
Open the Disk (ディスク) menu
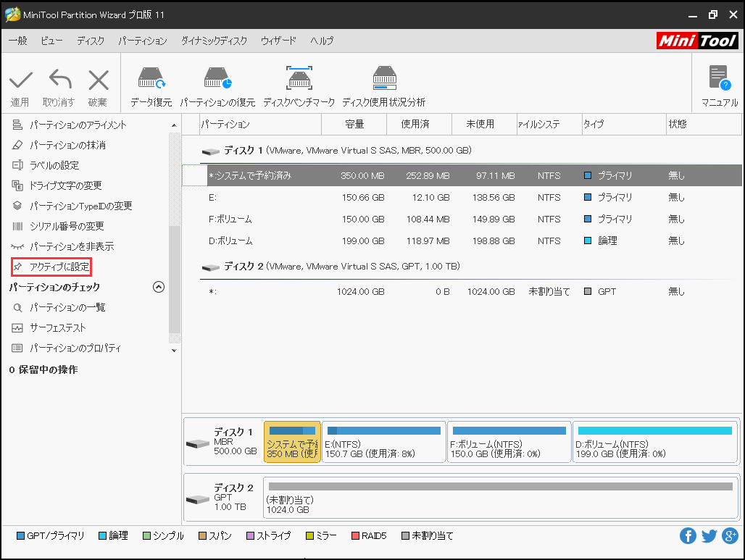point(91,41)
